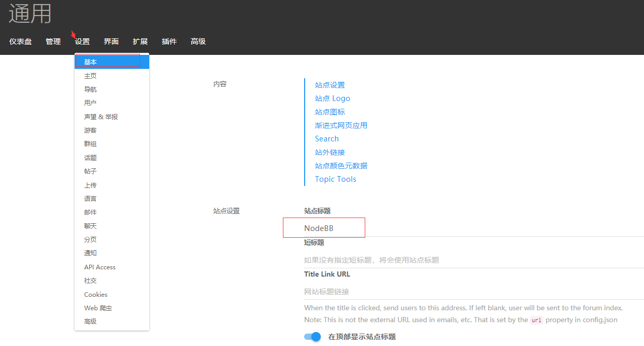Jump to Search section link
Screen dimensions: 644x346
click(327, 139)
